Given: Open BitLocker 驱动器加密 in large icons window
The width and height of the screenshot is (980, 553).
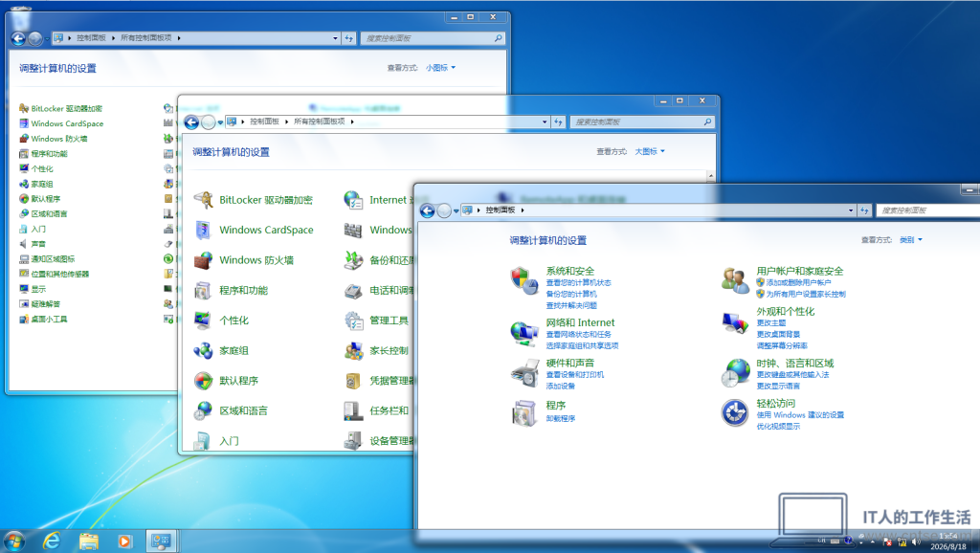Looking at the screenshot, I should click(253, 200).
